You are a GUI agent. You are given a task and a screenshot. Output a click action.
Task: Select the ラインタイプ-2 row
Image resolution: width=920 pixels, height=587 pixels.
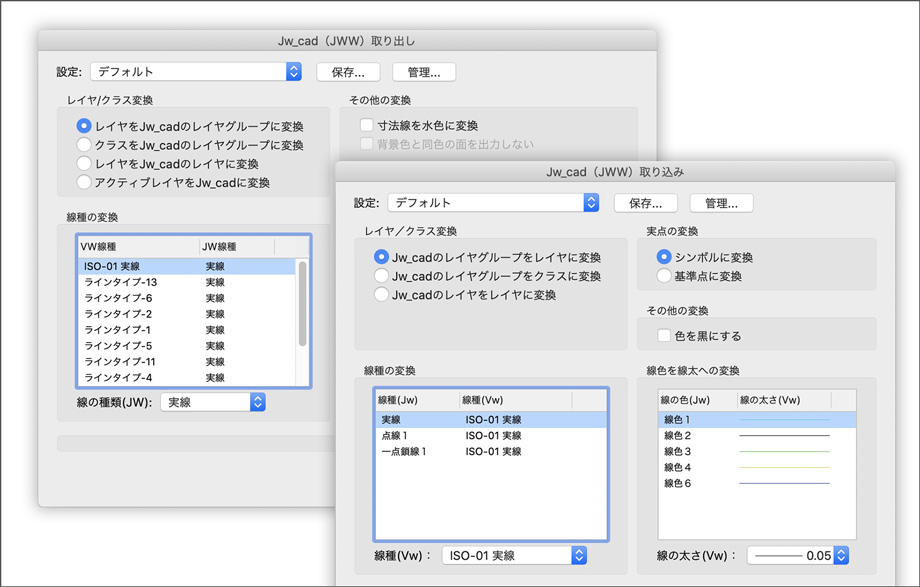point(187,314)
